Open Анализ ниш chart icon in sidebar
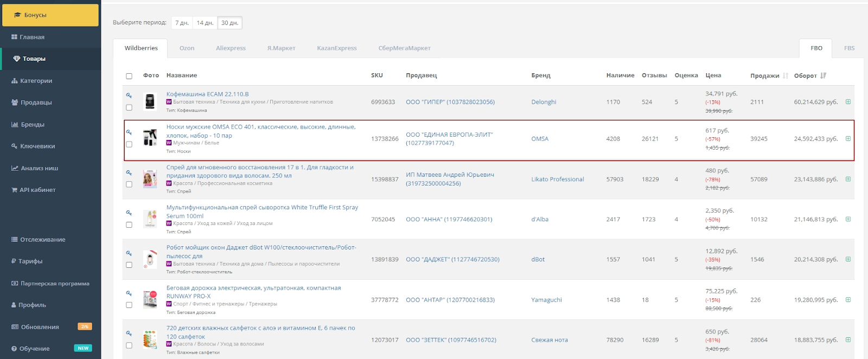The width and height of the screenshot is (868, 359). click(15, 168)
